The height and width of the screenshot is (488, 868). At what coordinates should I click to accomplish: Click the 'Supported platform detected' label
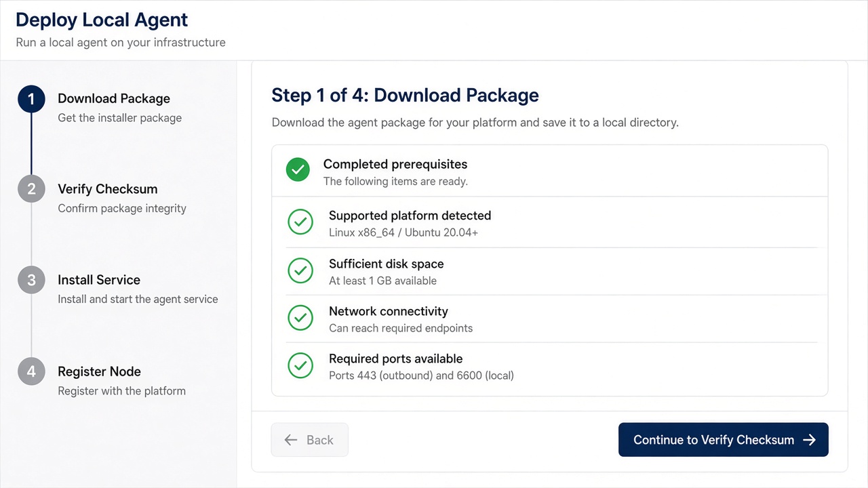[x=410, y=216]
